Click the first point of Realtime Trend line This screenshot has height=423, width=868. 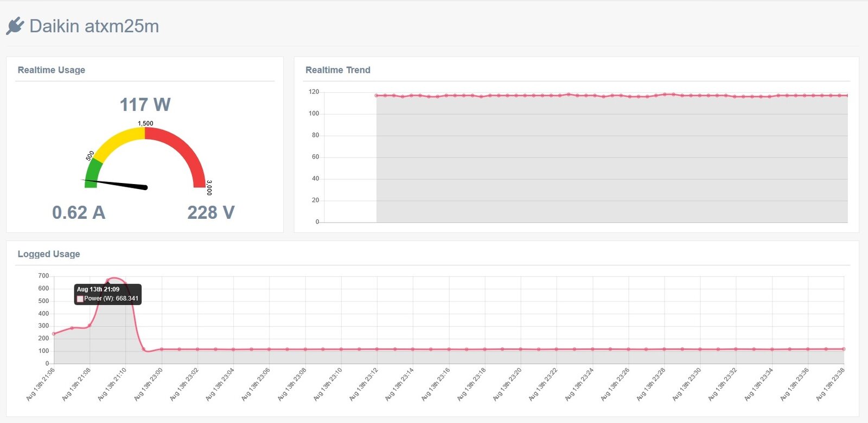[x=376, y=96]
